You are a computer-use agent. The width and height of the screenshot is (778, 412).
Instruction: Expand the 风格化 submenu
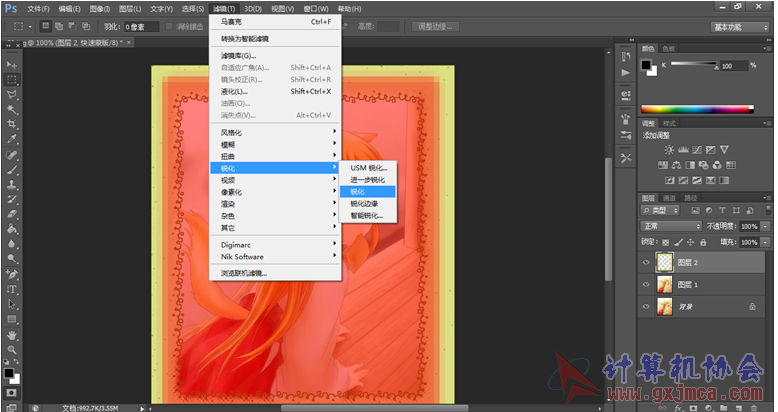(x=276, y=133)
